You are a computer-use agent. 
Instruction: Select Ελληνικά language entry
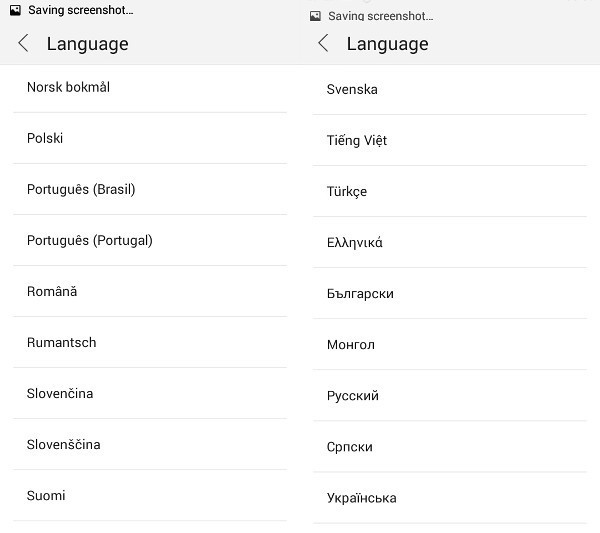click(x=355, y=242)
